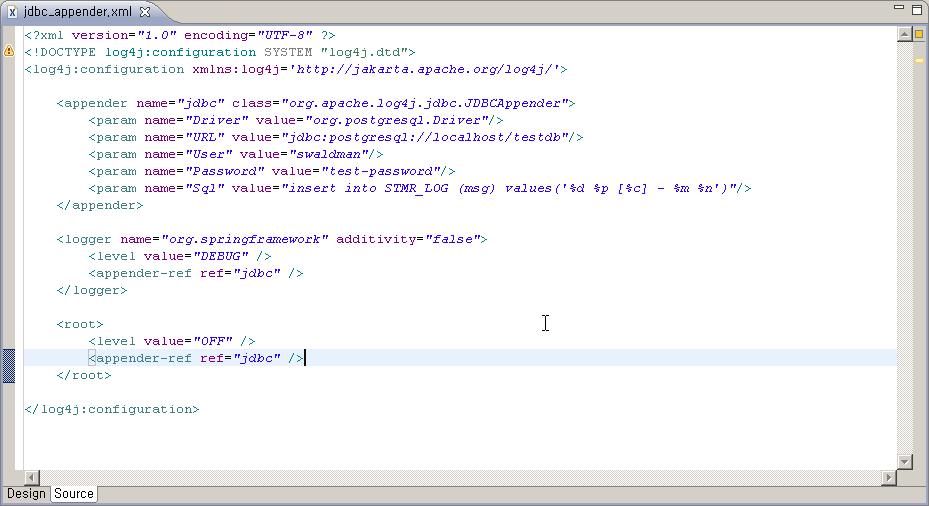Close the jdbc_appender.xml editor tab
Viewport: 929px width, 506px height.
(x=145, y=12)
